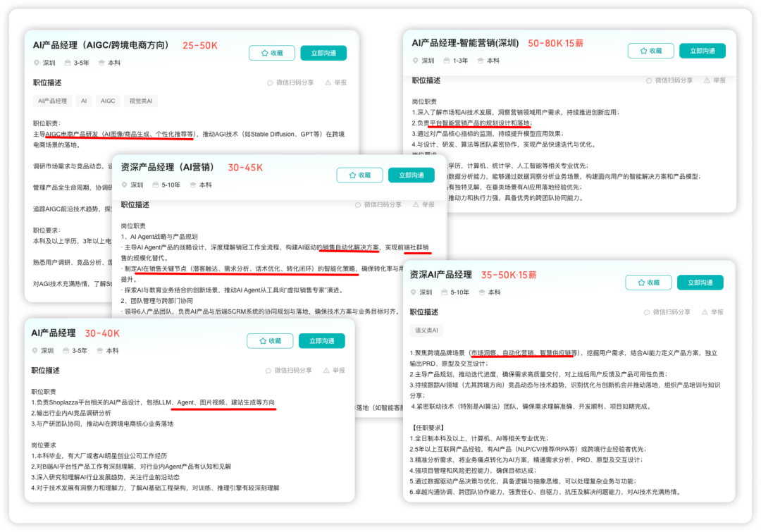Select the 视觉类AI tag chip
761x532 pixels.
(141, 101)
